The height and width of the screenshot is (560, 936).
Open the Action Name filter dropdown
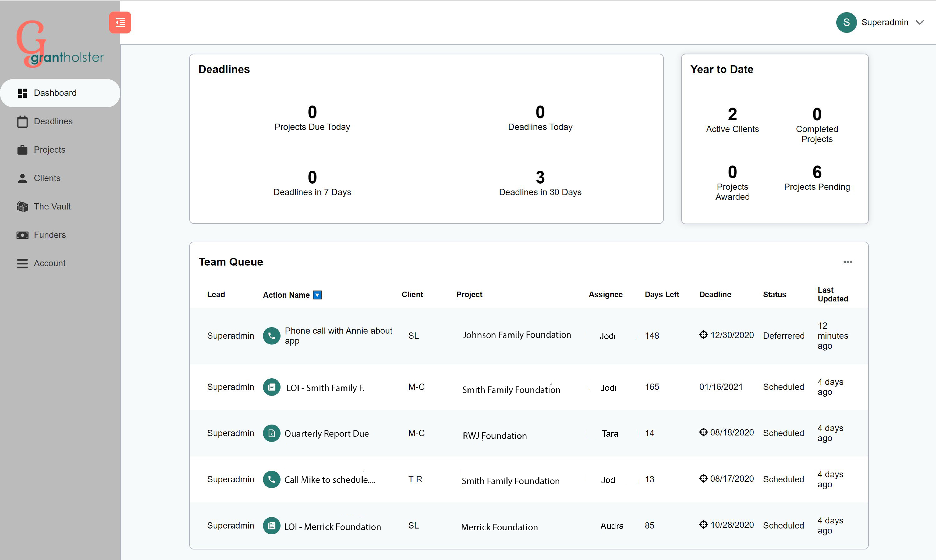(x=317, y=295)
